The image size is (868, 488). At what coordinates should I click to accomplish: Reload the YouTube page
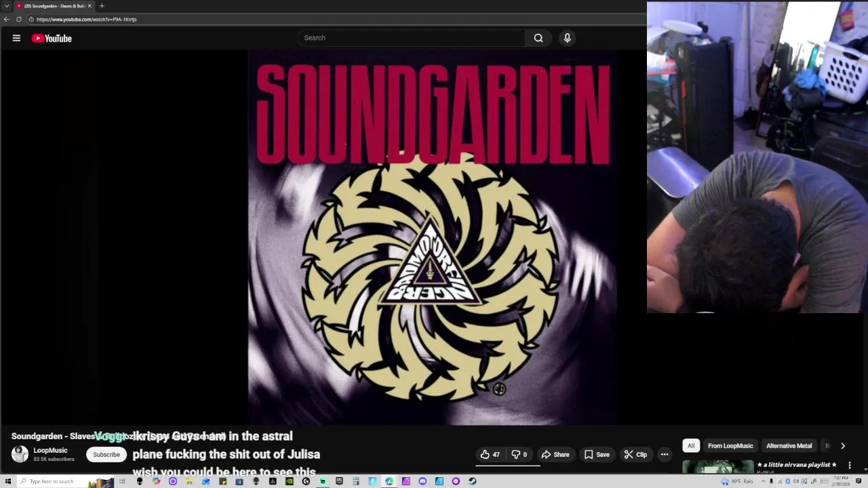19,19
